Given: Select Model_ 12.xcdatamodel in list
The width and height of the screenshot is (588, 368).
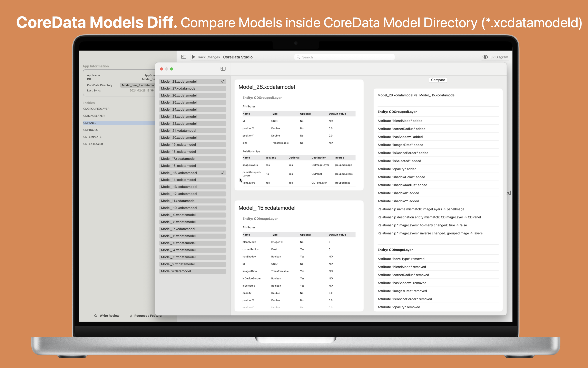Looking at the screenshot, I should coord(193,194).
